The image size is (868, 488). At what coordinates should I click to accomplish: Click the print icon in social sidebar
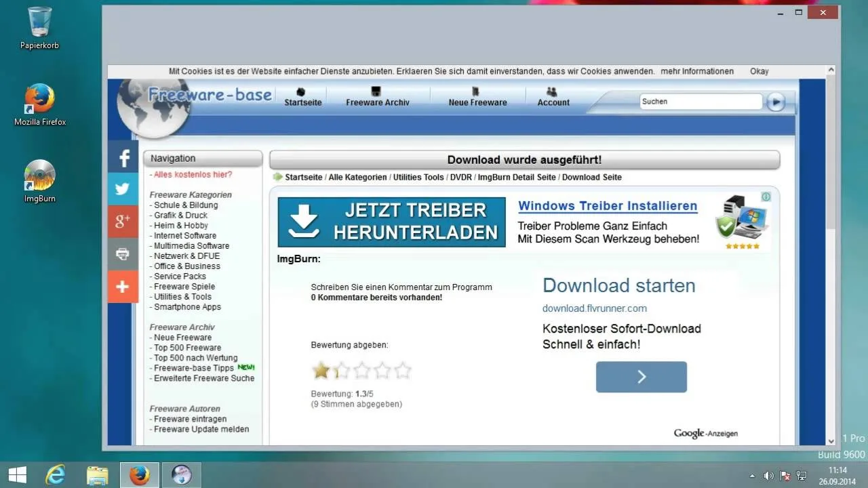point(123,254)
